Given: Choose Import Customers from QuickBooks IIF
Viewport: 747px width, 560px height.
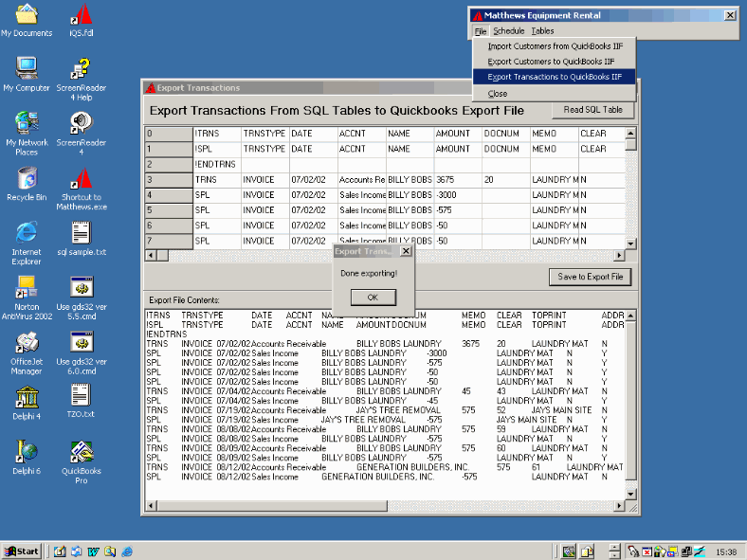Looking at the screenshot, I should [555, 46].
